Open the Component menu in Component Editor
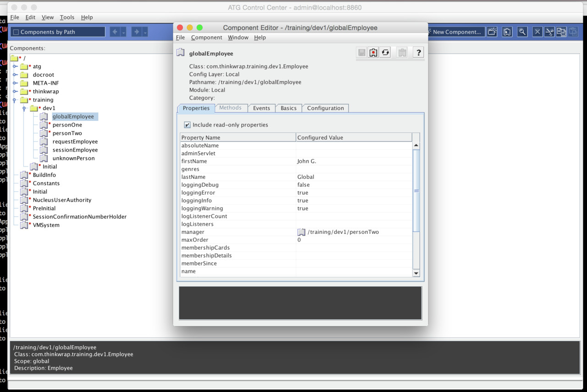This screenshot has width=587, height=392. (206, 37)
